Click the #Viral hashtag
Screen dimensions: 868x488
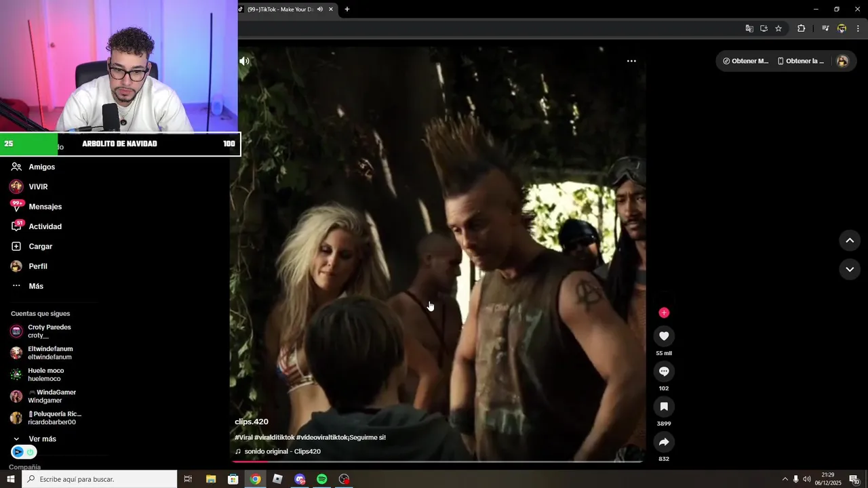(243, 437)
